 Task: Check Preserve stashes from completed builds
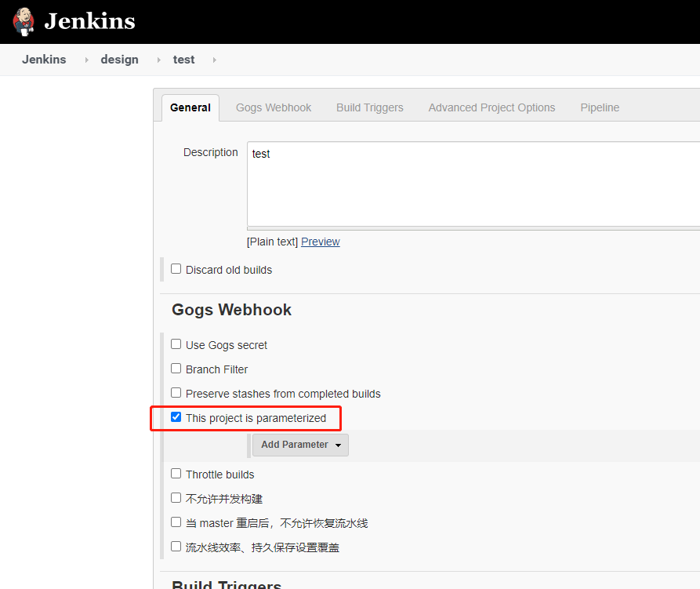tap(176, 393)
